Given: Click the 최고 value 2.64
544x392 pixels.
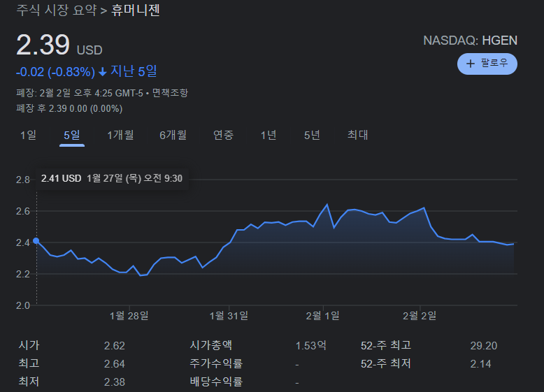Looking at the screenshot, I should pos(115,364).
